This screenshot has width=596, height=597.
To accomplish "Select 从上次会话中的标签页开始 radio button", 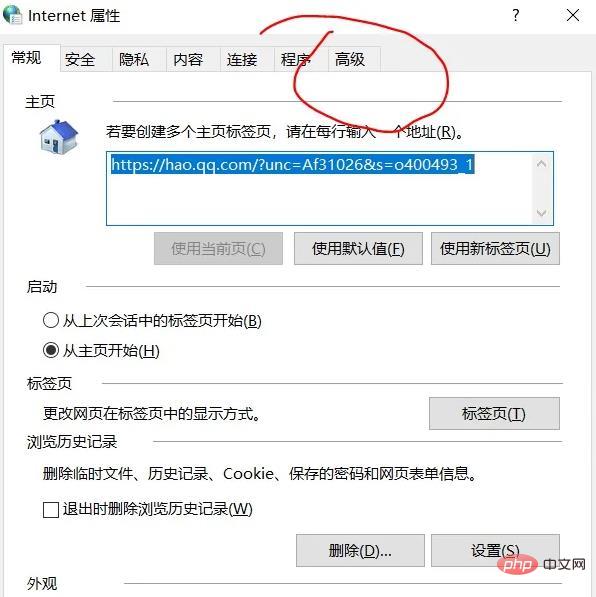I will tap(51, 320).
